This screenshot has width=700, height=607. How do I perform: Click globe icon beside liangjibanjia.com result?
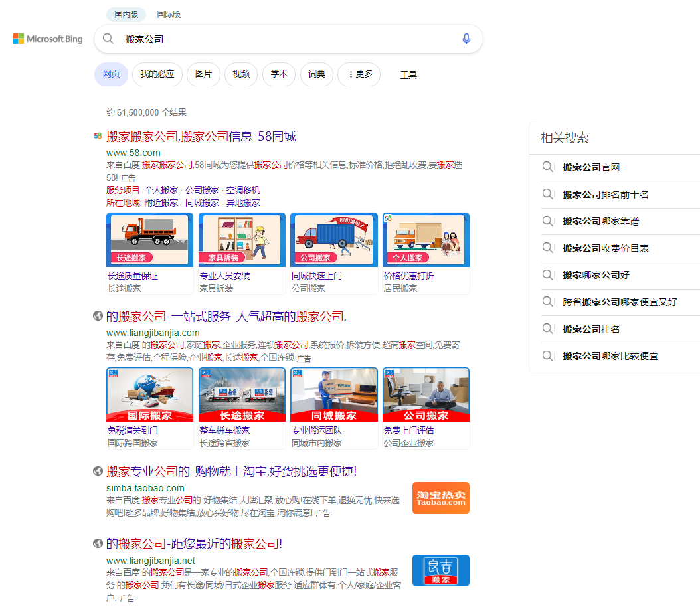[x=98, y=316]
